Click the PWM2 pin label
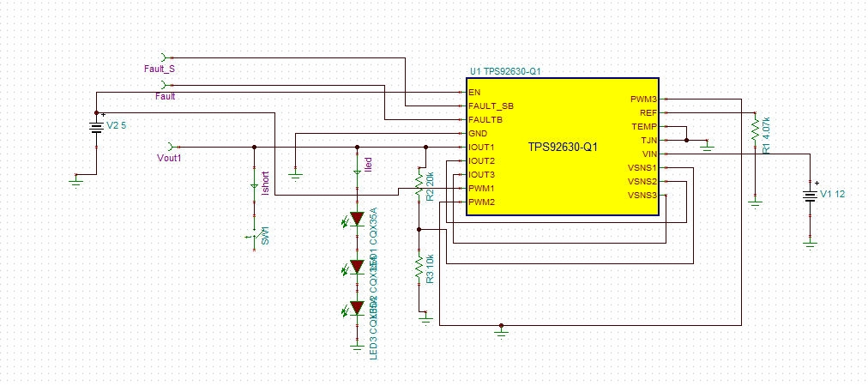868x386 pixels. pos(481,202)
